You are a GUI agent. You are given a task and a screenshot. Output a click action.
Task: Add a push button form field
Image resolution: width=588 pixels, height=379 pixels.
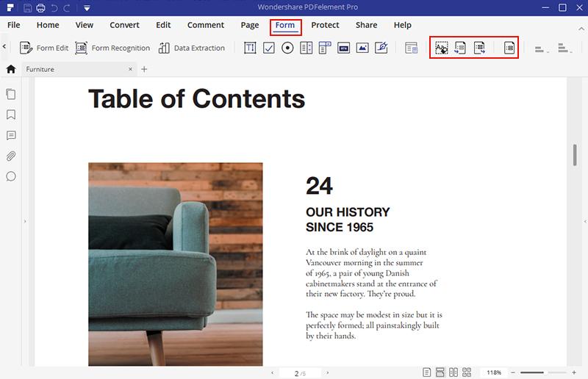(343, 48)
